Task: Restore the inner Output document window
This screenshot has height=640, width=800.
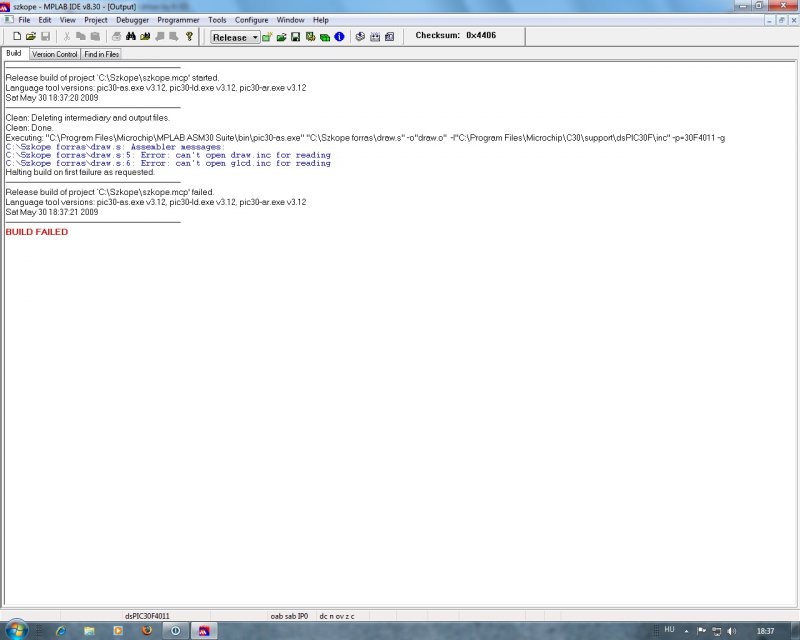Action: [782, 20]
